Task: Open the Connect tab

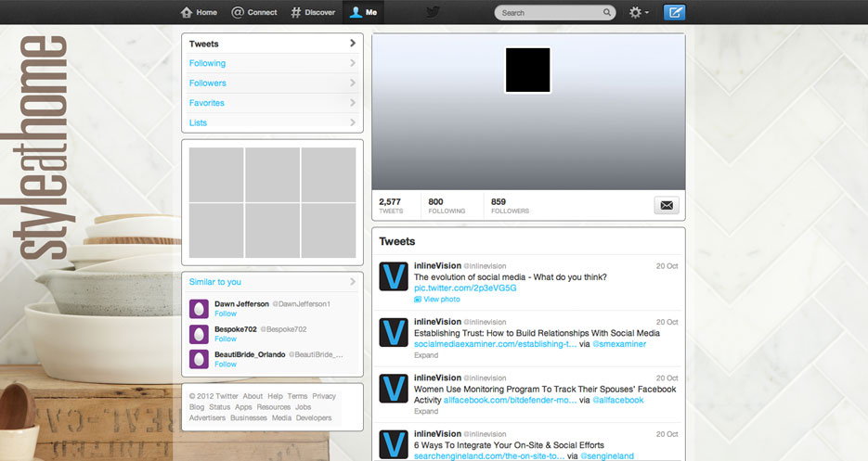Action: [x=254, y=12]
